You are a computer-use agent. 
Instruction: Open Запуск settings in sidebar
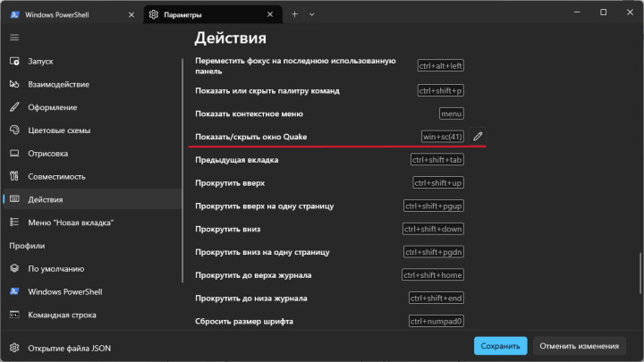click(41, 61)
